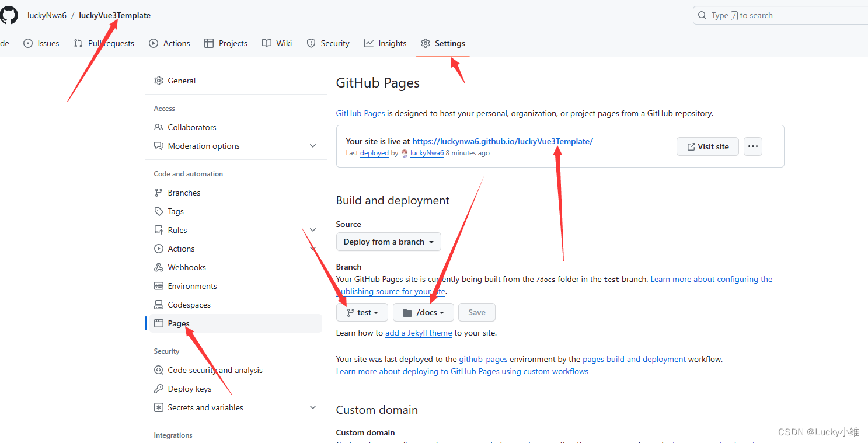Open the Deploy from a branch dropdown
868x443 pixels.
[x=389, y=242]
